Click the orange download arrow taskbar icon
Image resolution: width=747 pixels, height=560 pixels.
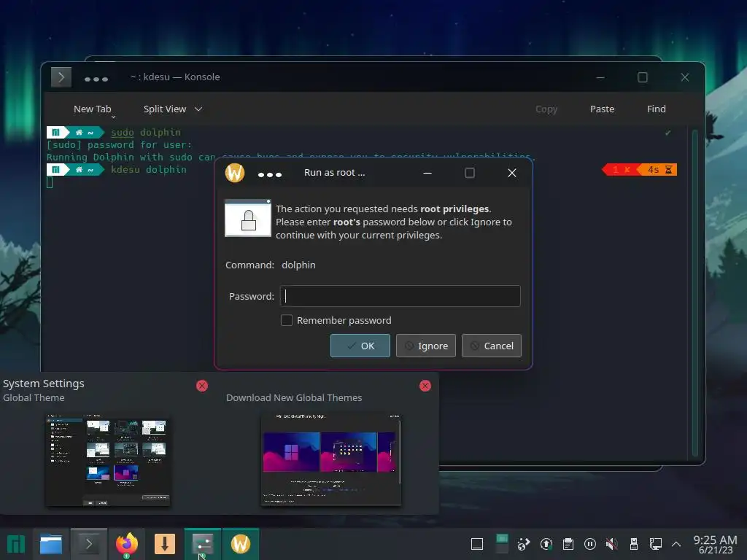(x=165, y=544)
